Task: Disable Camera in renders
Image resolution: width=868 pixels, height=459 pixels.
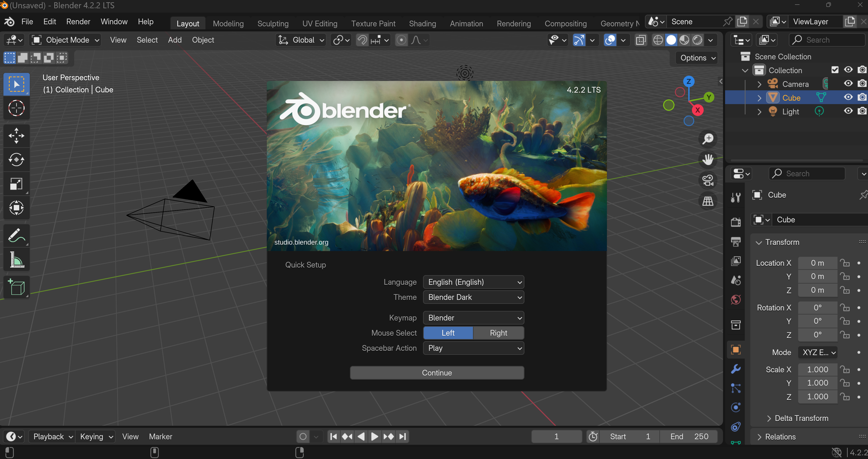Action: [862, 84]
